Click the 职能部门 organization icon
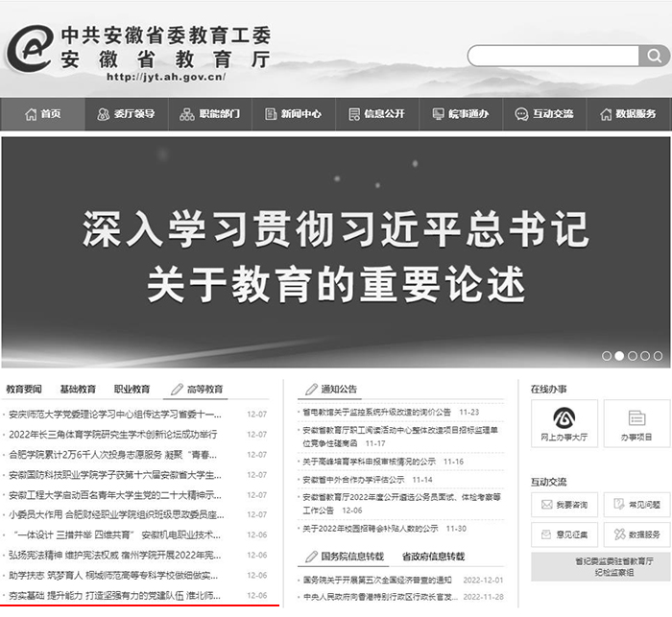Viewport: 672px width, 617px height. point(187,114)
